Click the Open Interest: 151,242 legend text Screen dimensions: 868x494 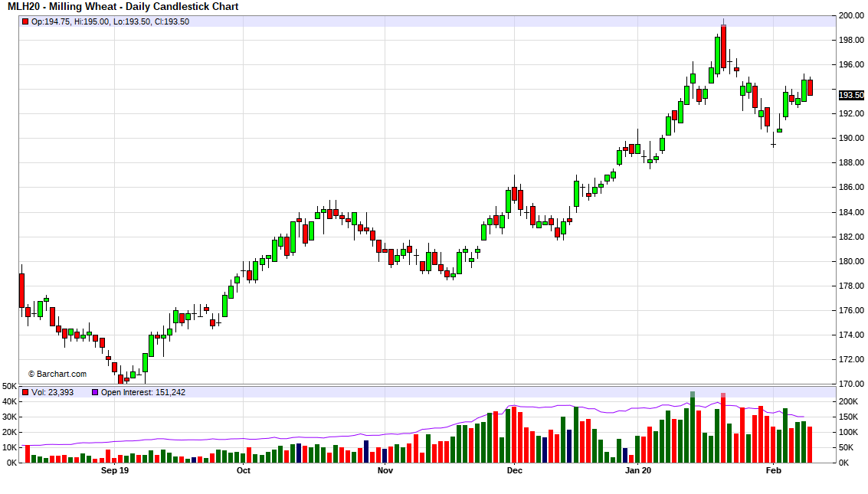[143, 392]
